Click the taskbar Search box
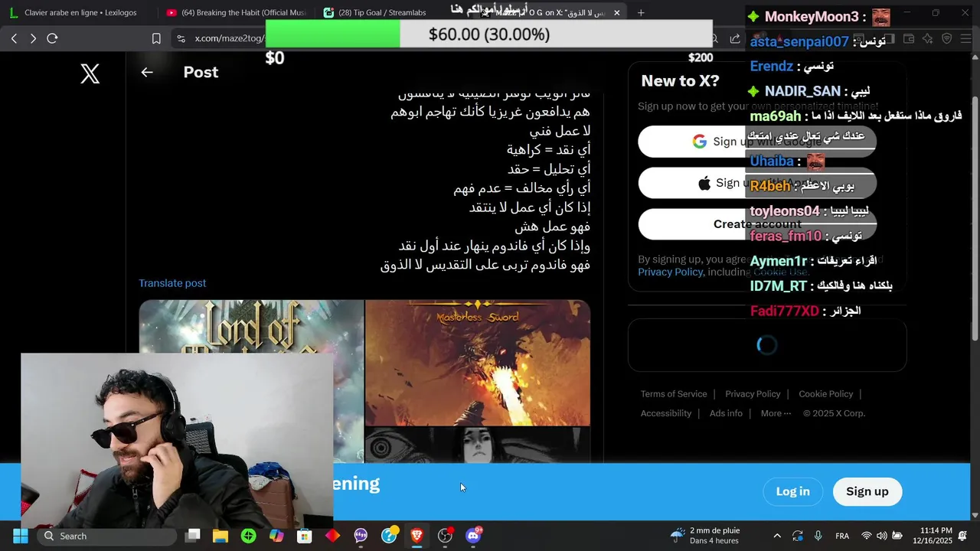Screen dimensions: 980x551 click(x=107, y=536)
